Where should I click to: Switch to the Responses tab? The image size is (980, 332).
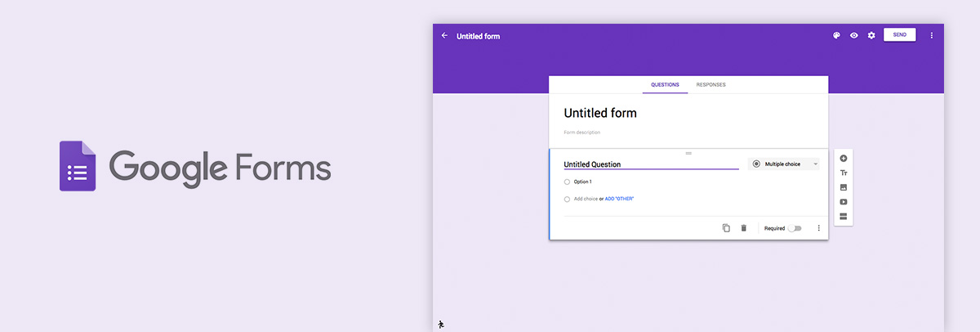coord(710,85)
